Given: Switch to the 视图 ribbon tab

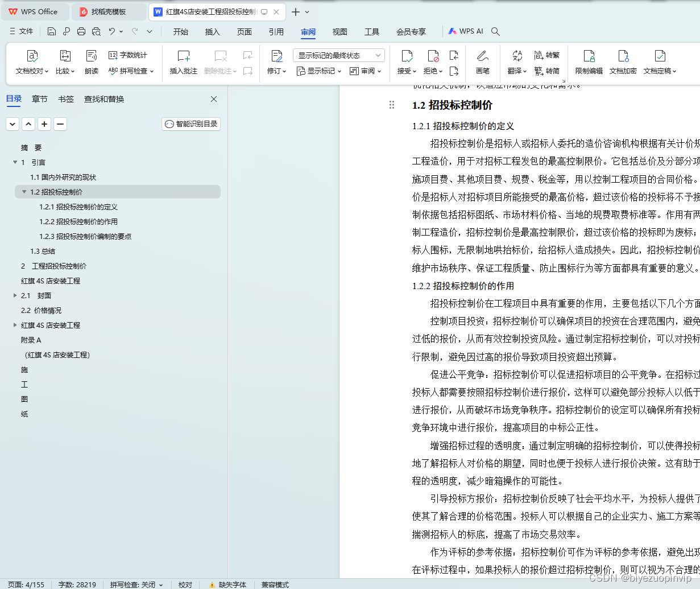Looking at the screenshot, I should (x=340, y=32).
